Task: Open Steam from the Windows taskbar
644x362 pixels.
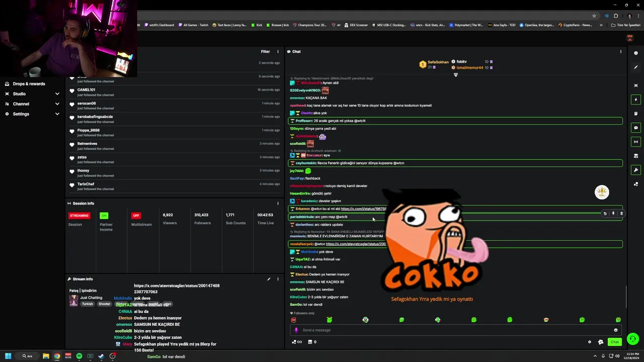Action: [101, 356]
